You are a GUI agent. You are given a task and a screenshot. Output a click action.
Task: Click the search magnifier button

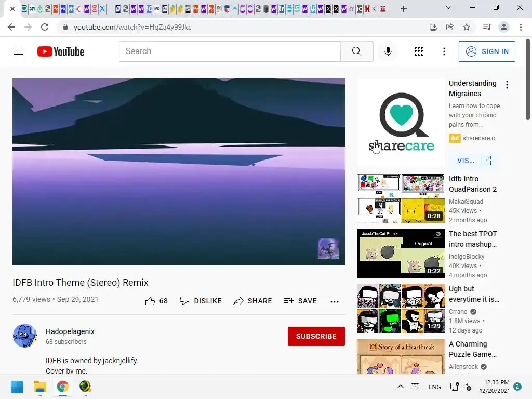click(x=356, y=51)
